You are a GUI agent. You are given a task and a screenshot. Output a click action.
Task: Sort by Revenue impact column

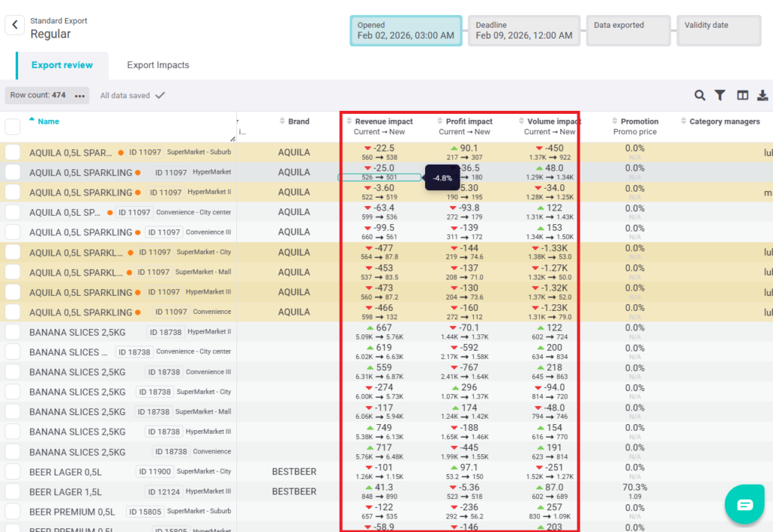[x=383, y=121]
